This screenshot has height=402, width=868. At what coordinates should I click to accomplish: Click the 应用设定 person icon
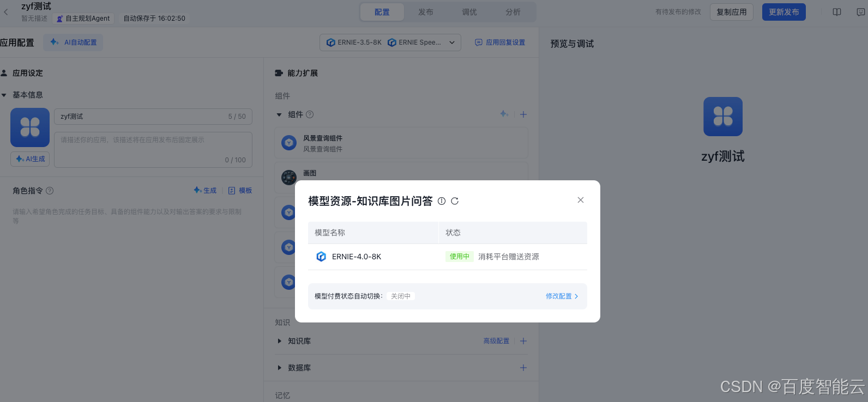pos(4,73)
